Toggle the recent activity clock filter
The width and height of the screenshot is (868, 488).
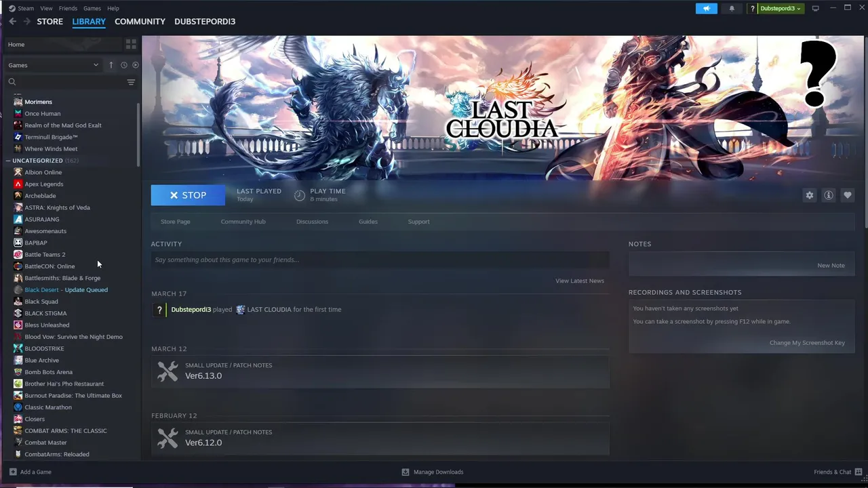click(x=124, y=65)
